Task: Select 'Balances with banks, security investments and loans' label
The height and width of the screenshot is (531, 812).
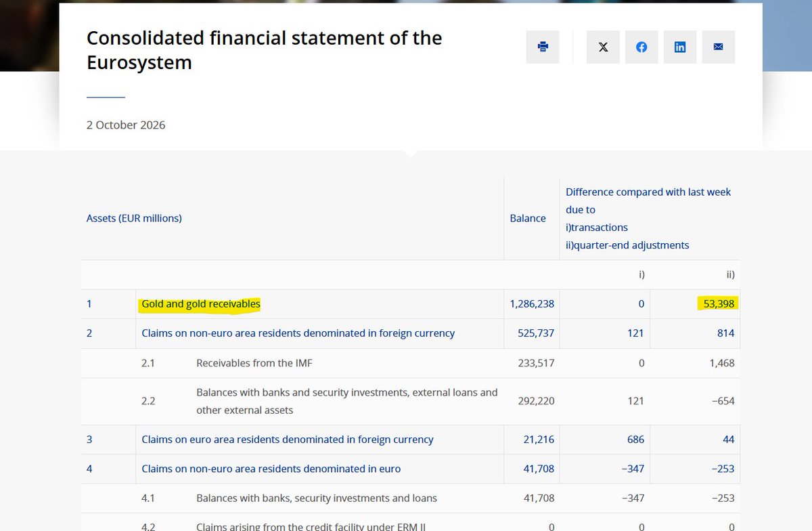Action: 317,498
